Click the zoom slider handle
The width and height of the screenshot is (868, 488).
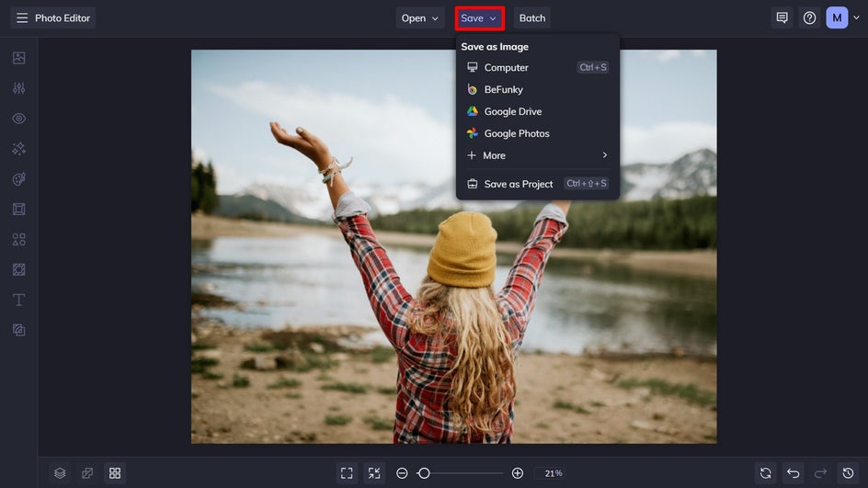(424, 473)
